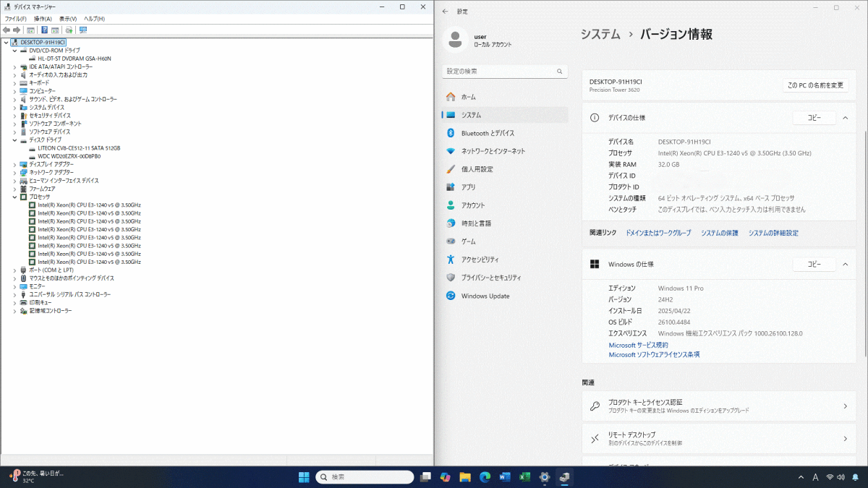Open the システムの詳細設定 link
Image resolution: width=868 pixels, height=488 pixels.
(773, 233)
